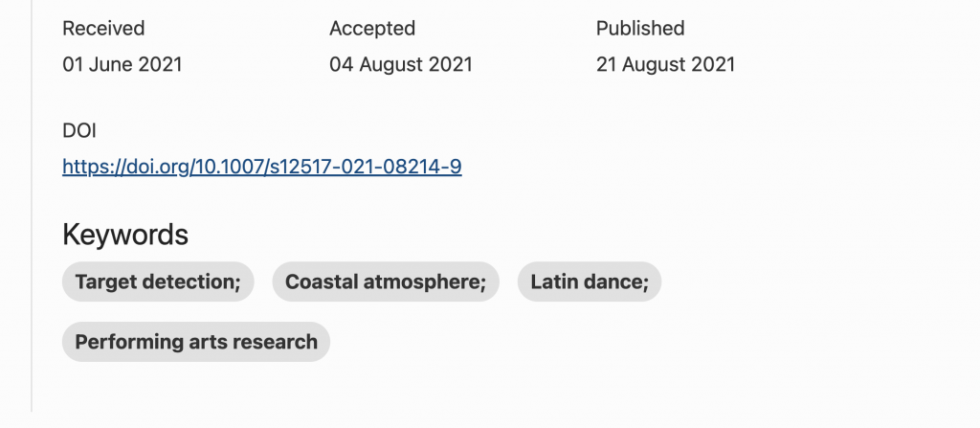Click the Accepted label
This screenshot has width=980, height=428.
(372, 29)
